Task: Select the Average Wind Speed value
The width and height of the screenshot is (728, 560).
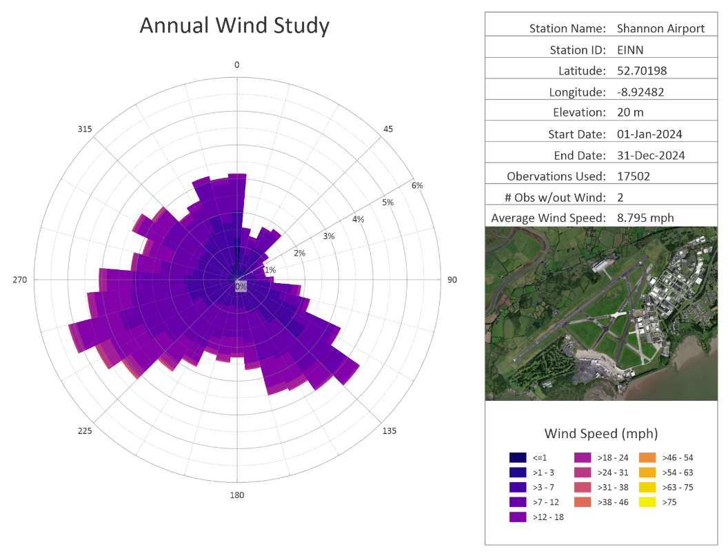Action: coord(645,218)
